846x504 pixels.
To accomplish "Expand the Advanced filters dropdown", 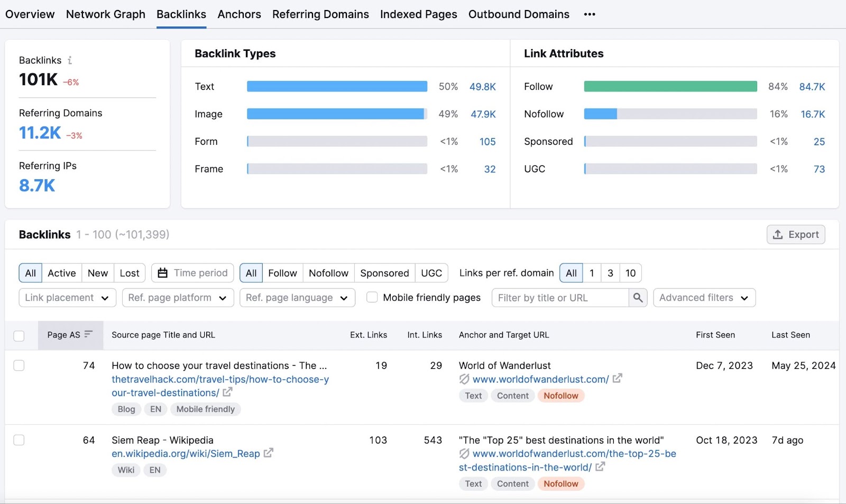I will coord(704,297).
